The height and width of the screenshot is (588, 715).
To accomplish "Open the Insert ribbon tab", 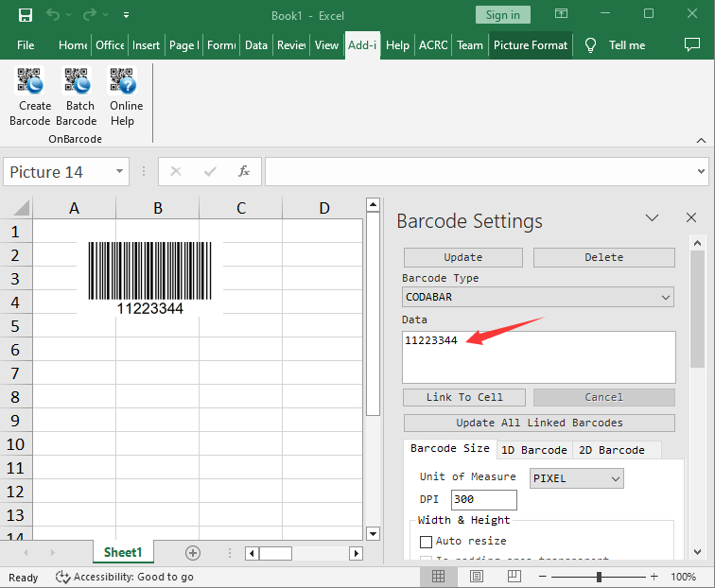I will [x=146, y=45].
